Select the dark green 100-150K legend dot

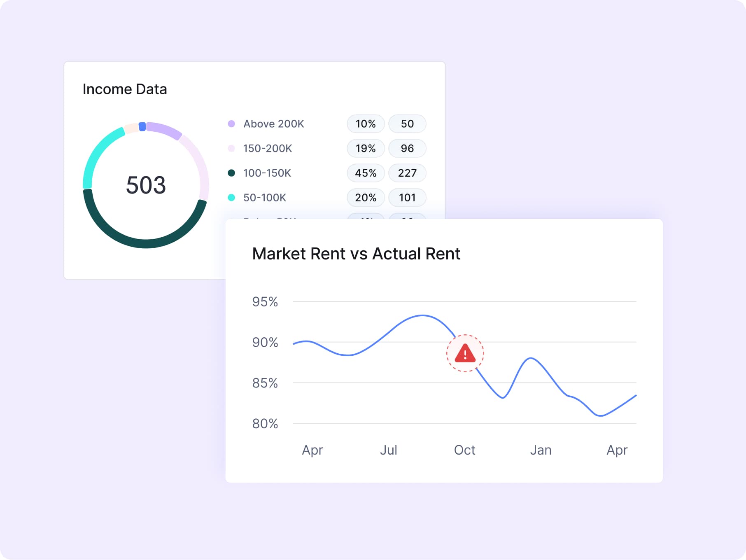tap(231, 173)
